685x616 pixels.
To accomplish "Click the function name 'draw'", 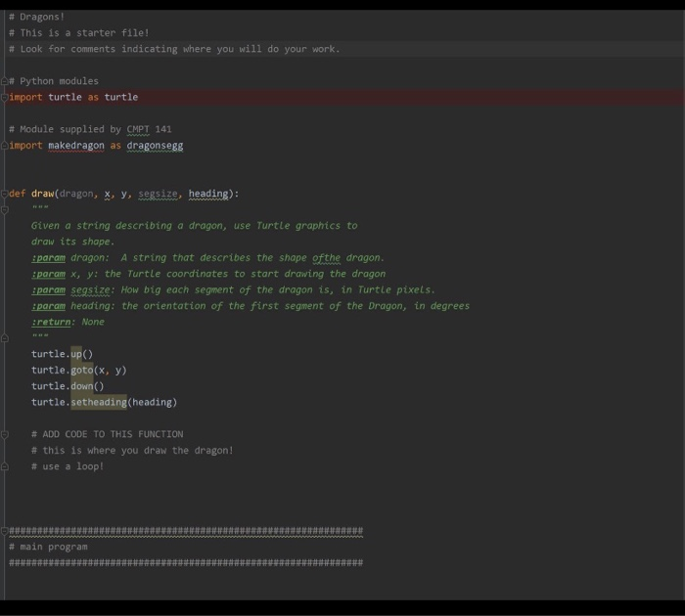I will 42,194.
